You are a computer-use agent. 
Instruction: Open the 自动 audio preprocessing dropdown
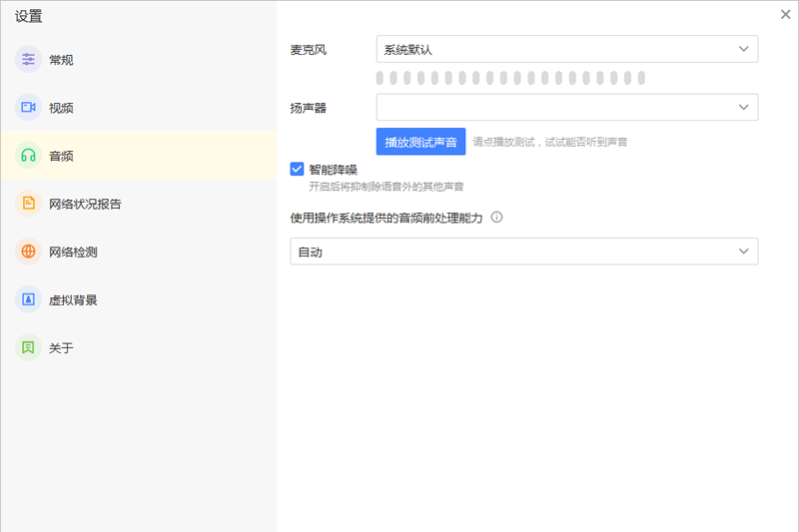pyautogui.click(x=523, y=252)
